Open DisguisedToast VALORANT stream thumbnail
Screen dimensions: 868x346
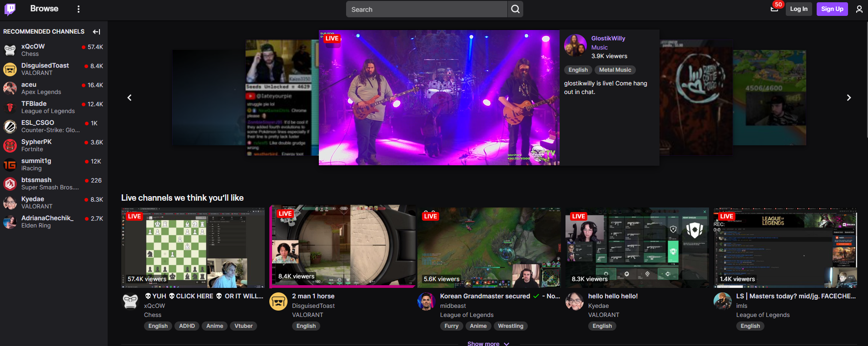tap(343, 245)
